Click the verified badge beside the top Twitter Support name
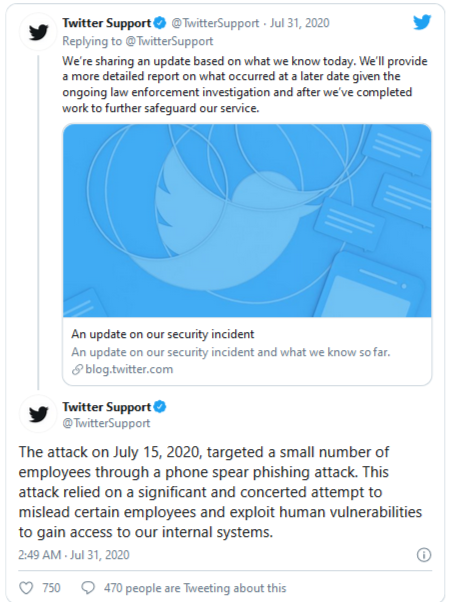Viewport: 453px width, 602px height. tap(160, 23)
